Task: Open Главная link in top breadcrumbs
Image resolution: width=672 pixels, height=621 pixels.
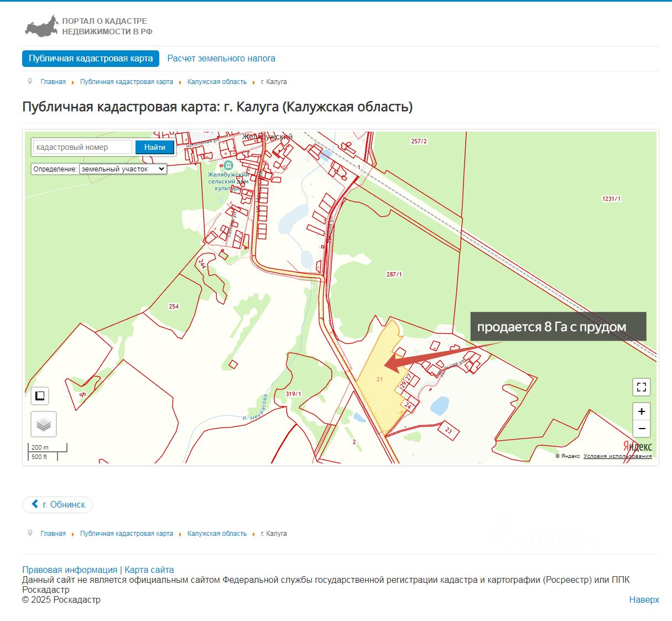Action: pyautogui.click(x=53, y=82)
